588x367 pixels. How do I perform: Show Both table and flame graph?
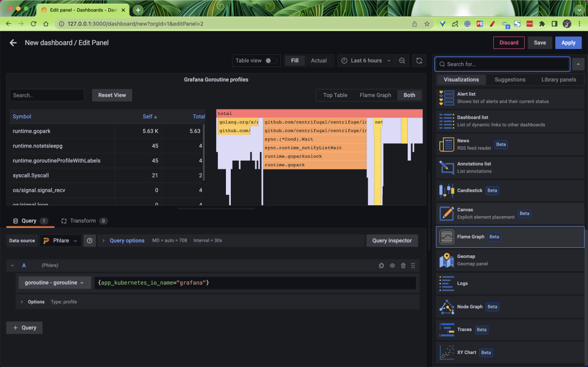pos(409,95)
